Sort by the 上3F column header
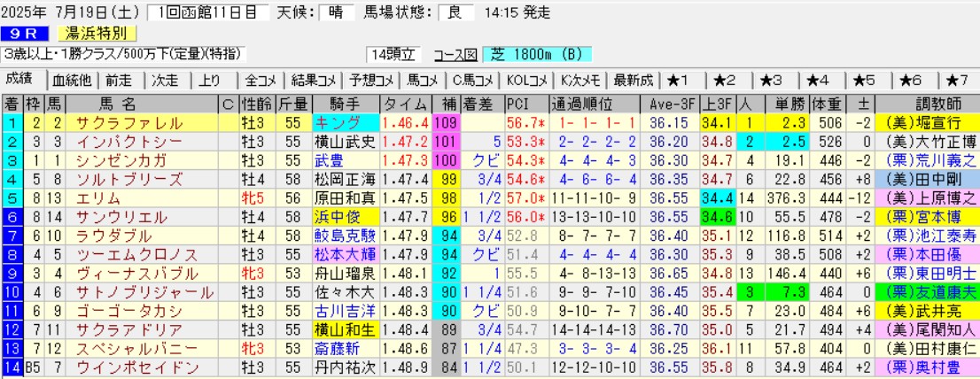The height and width of the screenshot is (379, 980). (717, 103)
